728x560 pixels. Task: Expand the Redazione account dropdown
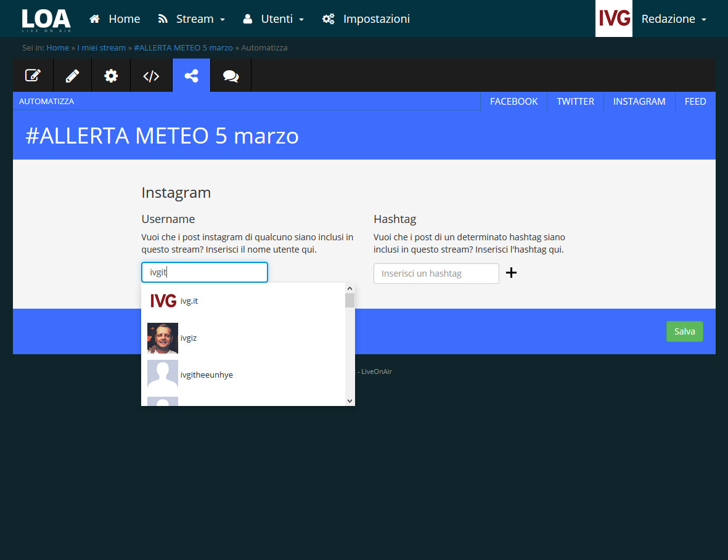tap(674, 19)
